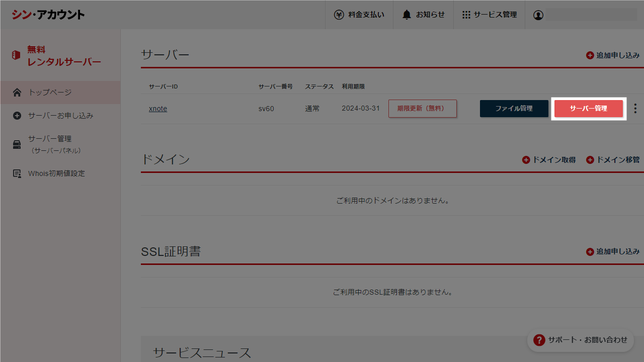Click the sv60 server number cell
The image size is (644, 362).
point(266,109)
